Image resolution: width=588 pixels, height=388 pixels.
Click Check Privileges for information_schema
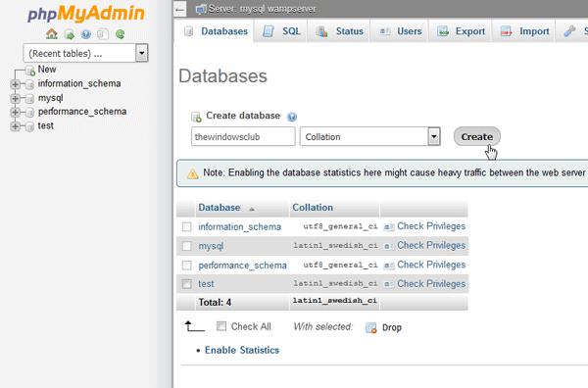[x=431, y=226]
